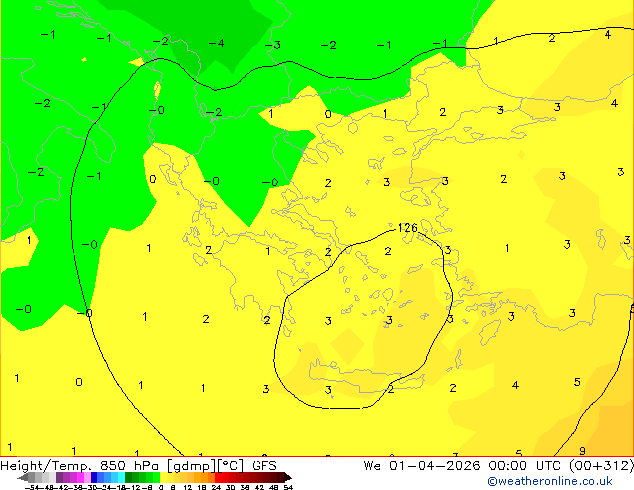
Task: Click the "126" height contour label
Action: tap(407, 228)
